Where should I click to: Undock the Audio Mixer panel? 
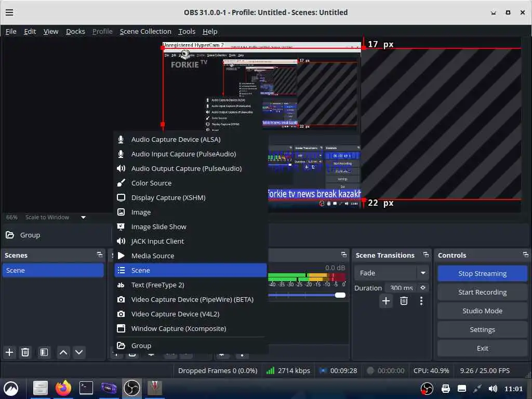coord(344,255)
